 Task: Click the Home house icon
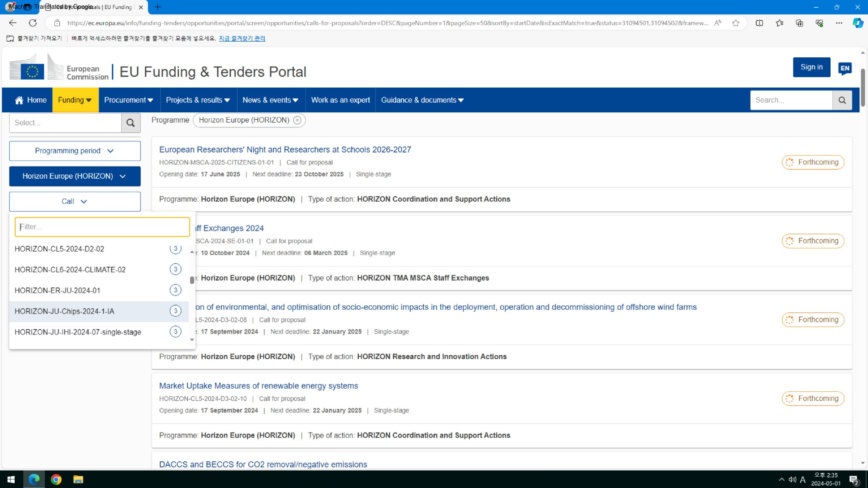19,100
